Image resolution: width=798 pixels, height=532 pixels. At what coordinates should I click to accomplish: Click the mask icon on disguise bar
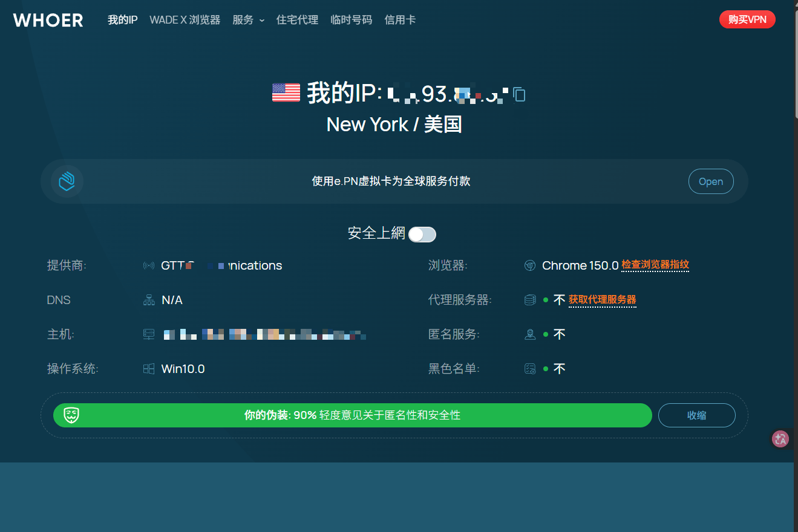pos(72,415)
